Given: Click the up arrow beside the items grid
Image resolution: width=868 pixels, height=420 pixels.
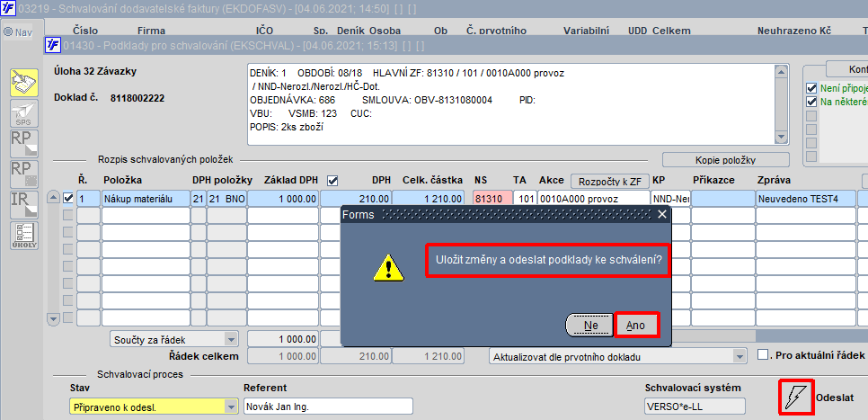Looking at the screenshot, I should [53, 197].
